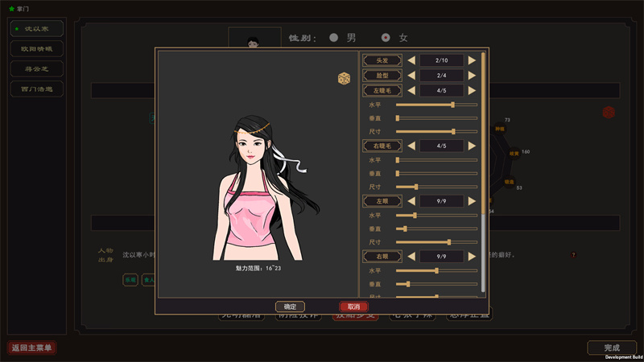The height and width of the screenshot is (362, 644).
Task: Click the right arrow for right eye (右眼)
Action: coord(473,256)
